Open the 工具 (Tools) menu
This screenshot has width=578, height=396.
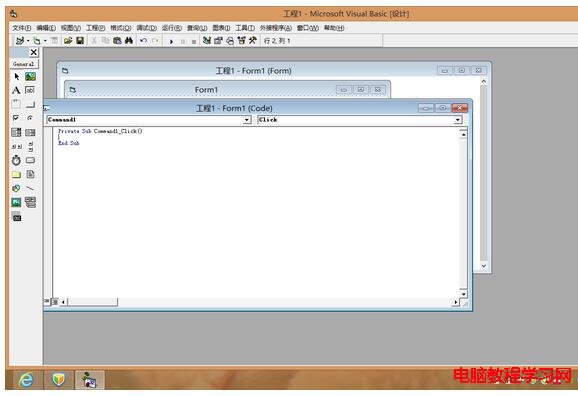pos(245,28)
